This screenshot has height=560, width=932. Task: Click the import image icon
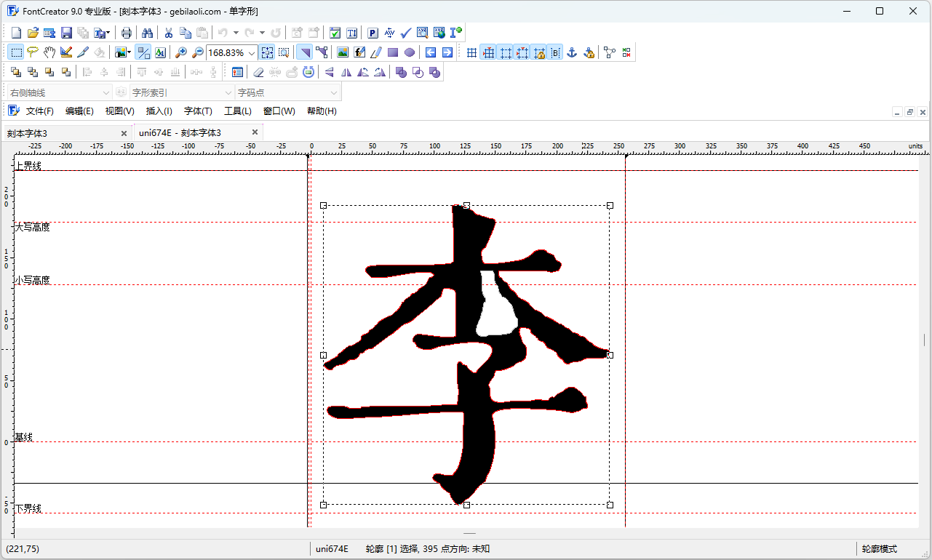(343, 52)
